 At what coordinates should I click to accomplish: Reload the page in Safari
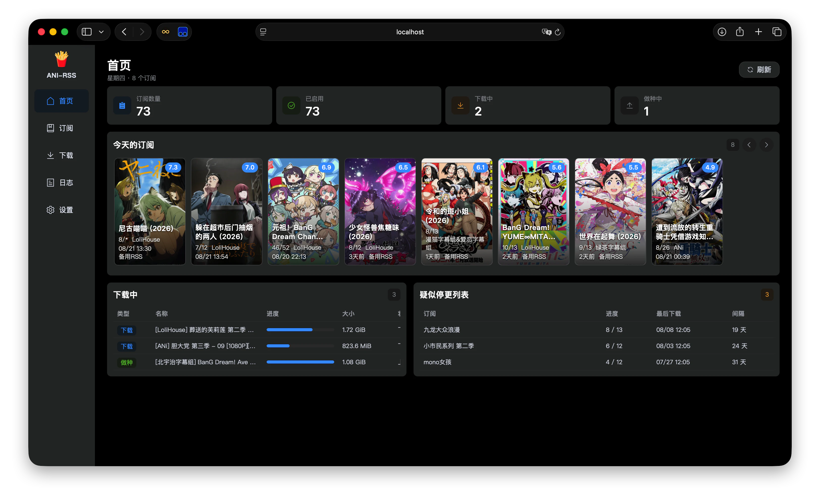click(x=557, y=32)
